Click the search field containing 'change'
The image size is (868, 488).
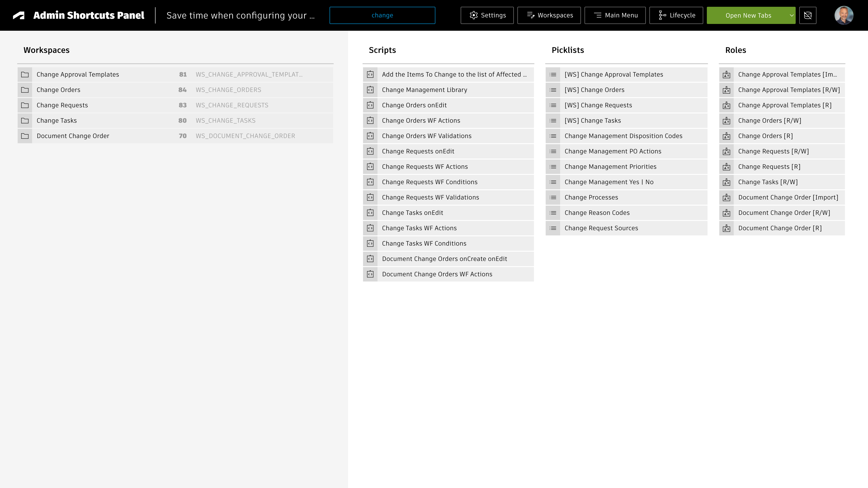click(x=382, y=16)
